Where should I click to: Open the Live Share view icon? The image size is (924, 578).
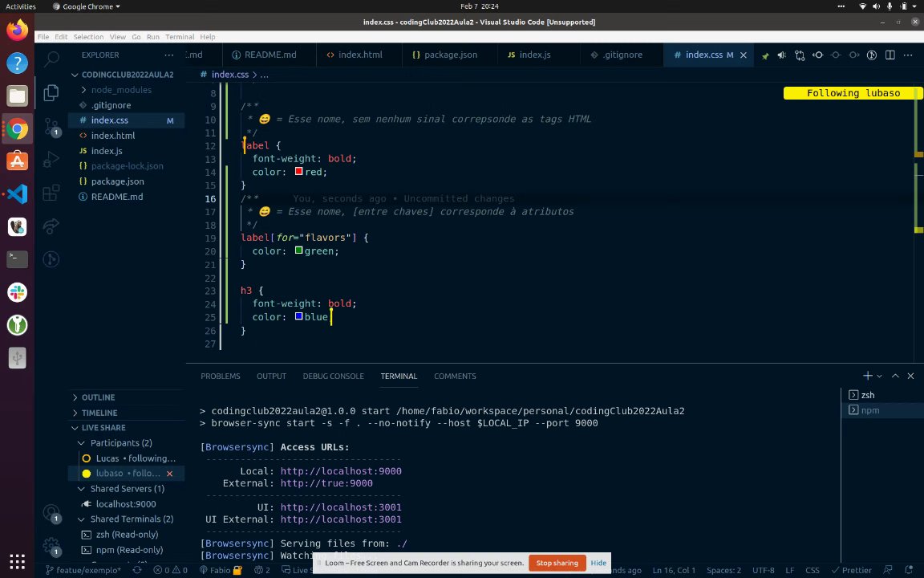(x=51, y=226)
